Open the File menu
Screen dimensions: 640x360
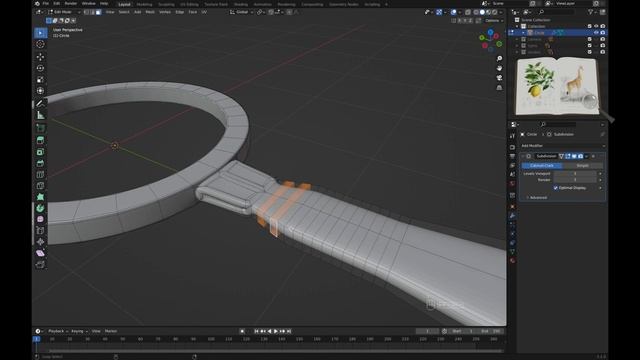click(46, 4)
